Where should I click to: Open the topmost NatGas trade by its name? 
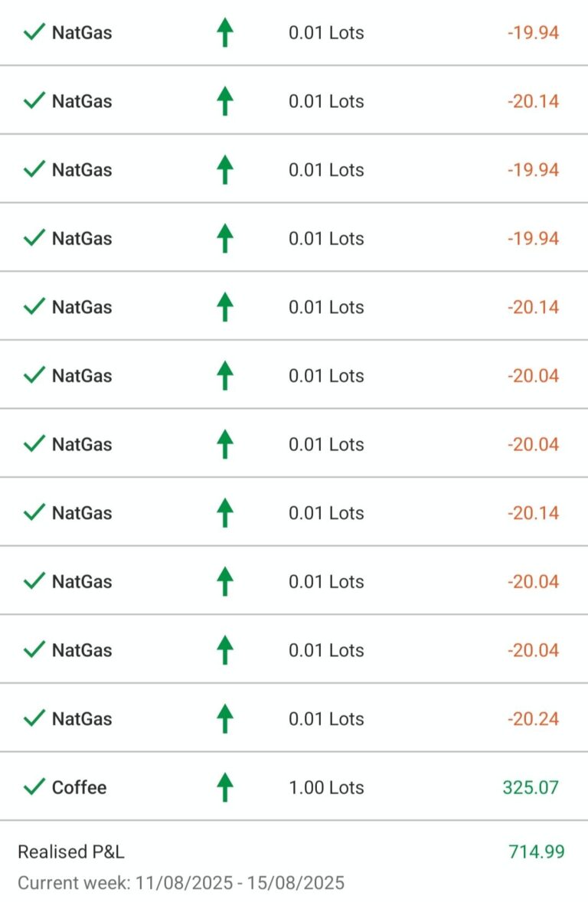[x=82, y=33]
